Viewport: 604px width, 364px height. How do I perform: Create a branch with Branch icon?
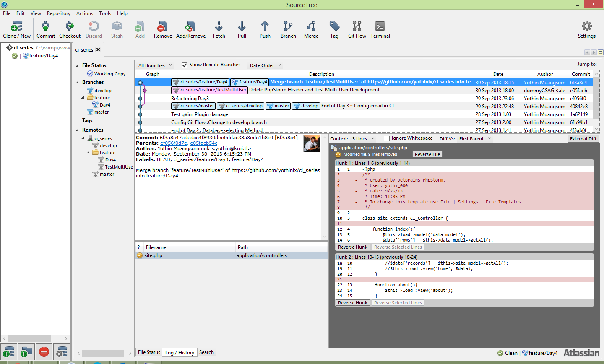[288, 30]
